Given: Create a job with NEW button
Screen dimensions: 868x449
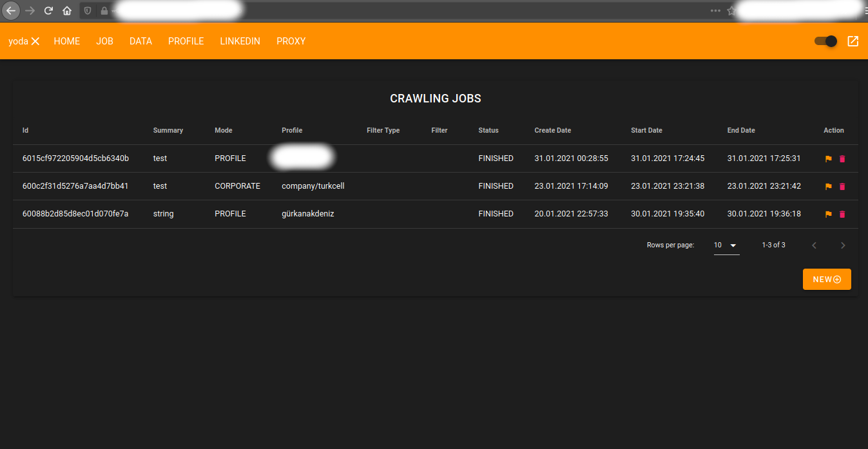Looking at the screenshot, I should pos(827,280).
